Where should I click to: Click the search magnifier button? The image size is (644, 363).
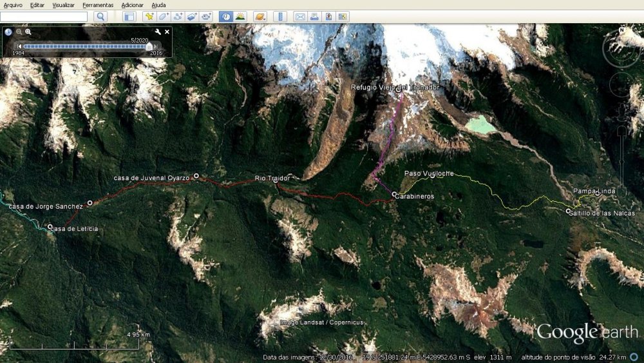coord(100,17)
